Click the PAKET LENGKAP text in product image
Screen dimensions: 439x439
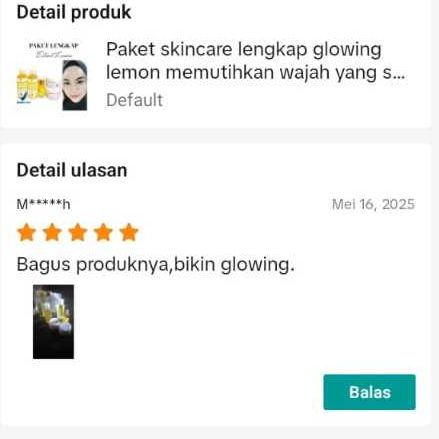tap(53, 45)
